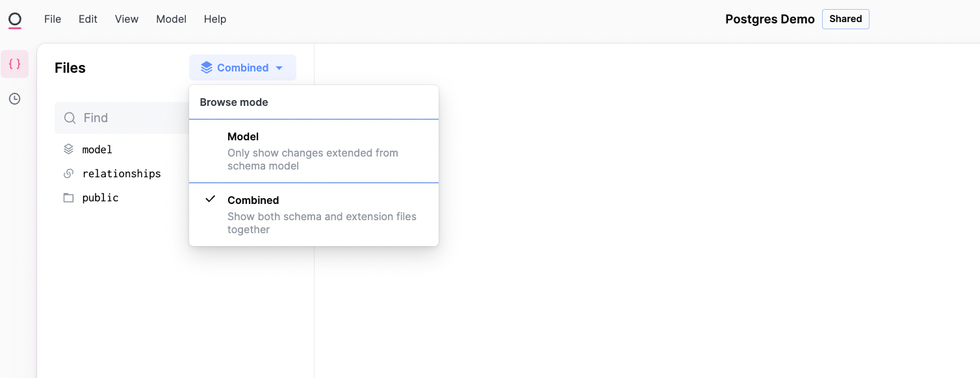The height and width of the screenshot is (378, 980).
Task: Open the Help menu
Action: click(215, 19)
